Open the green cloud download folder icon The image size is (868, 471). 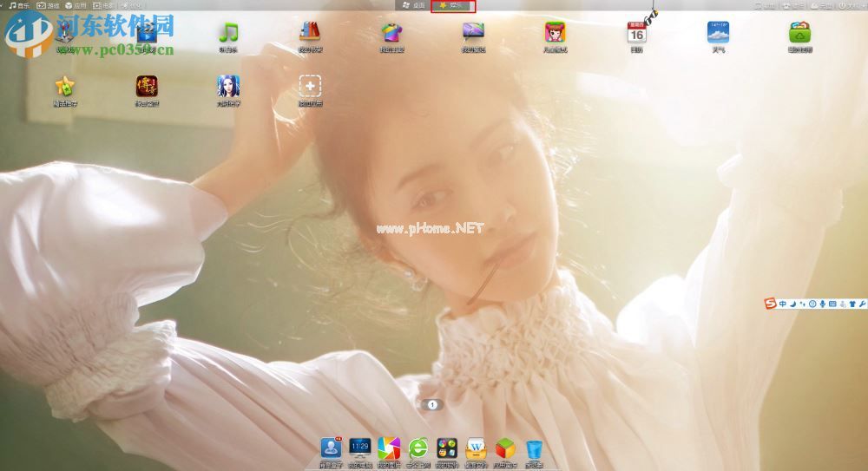[x=799, y=33]
